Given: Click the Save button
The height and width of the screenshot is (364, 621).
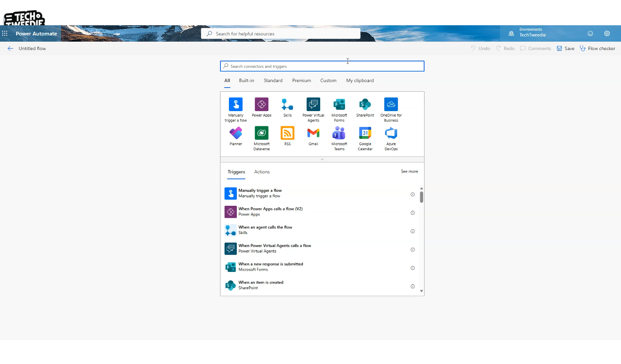Looking at the screenshot, I should point(565,49).
